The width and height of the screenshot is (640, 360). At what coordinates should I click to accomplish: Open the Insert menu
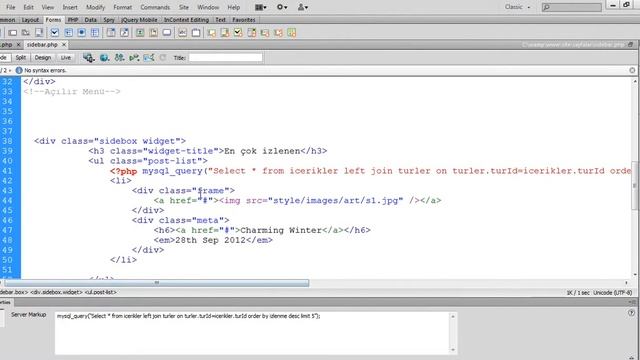tap(70, 7)
